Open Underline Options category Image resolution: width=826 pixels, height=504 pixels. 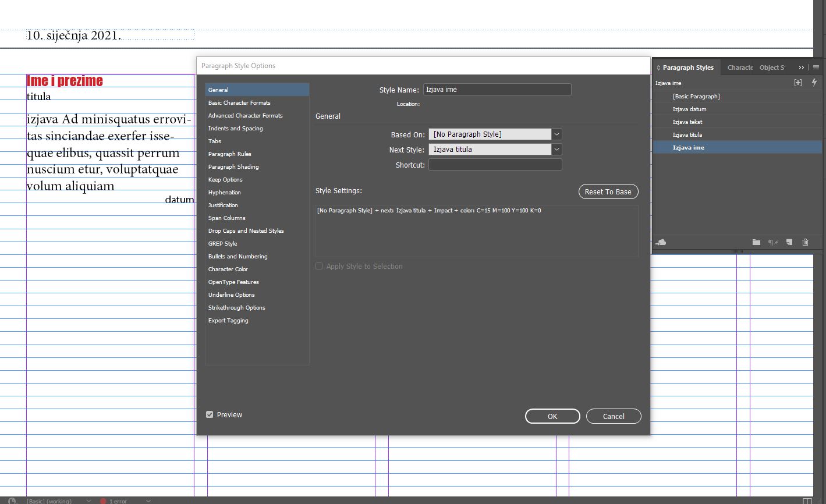click(257, 294)
